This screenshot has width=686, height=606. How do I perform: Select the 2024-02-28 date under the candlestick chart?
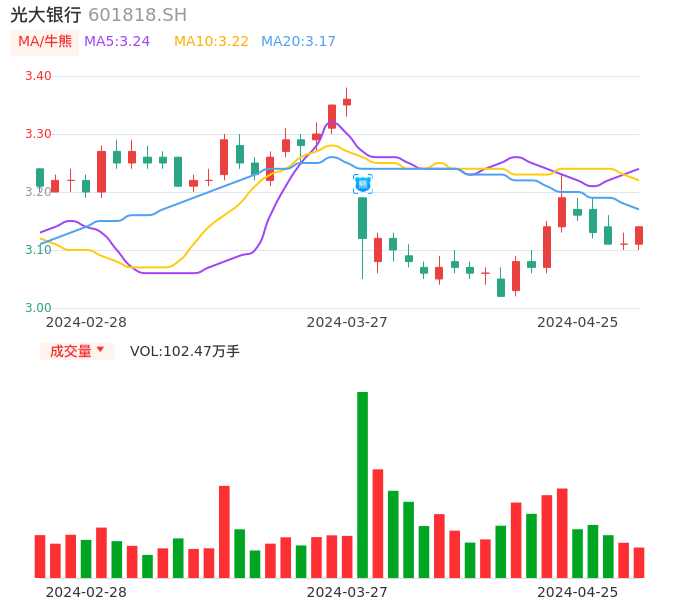pyautogui.click(x=86, y=322)
